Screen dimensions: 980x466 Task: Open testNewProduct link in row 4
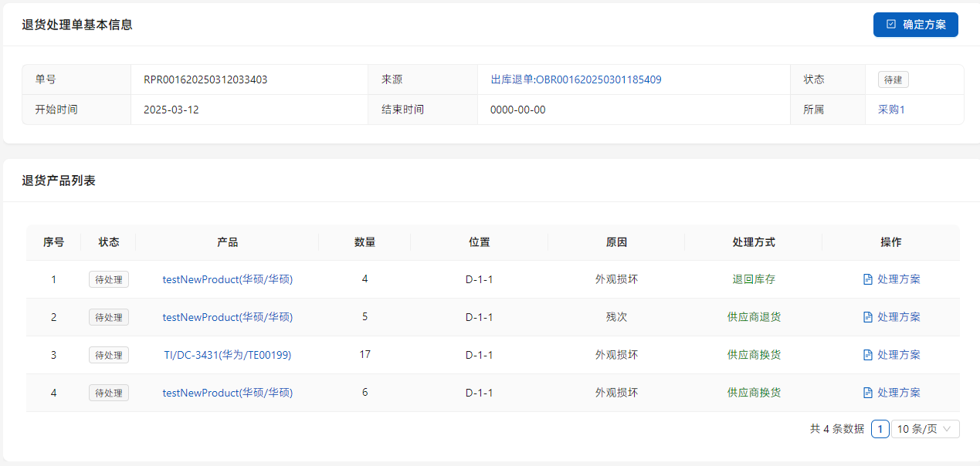click(228, 393)
